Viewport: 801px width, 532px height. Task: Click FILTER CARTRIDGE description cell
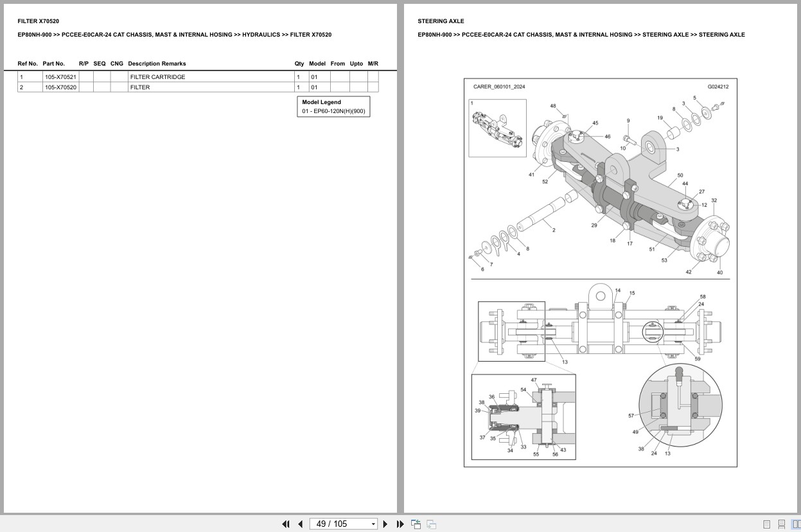pos(210,77)
